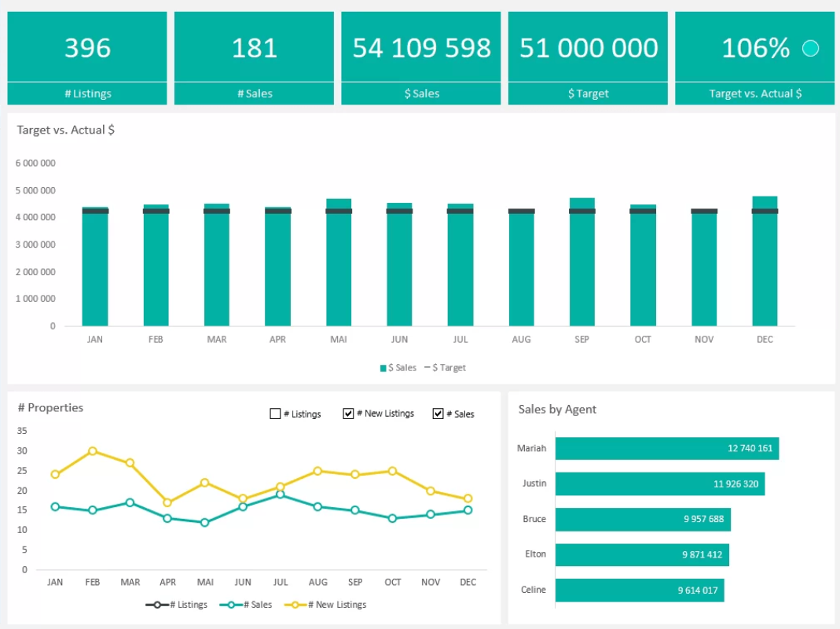Click the # Listings legend marker

[157, 605]
